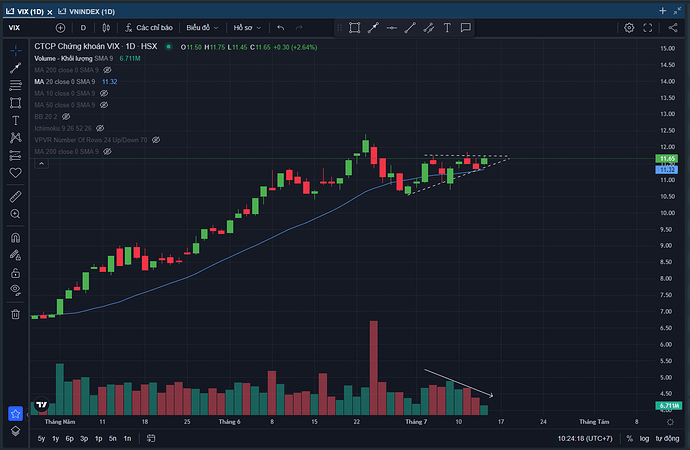Open the ruler measure tool
The image size is (690, 450).
15,197
